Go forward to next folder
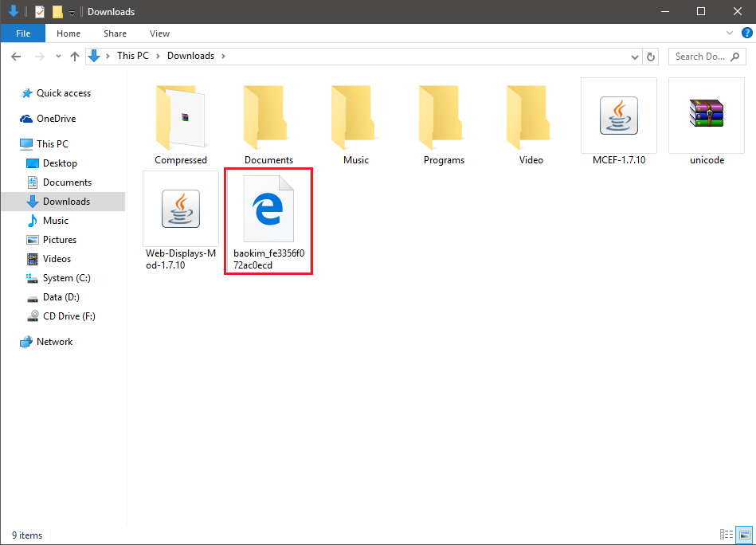Screen dimensions: 756x545 coord(40,57)
